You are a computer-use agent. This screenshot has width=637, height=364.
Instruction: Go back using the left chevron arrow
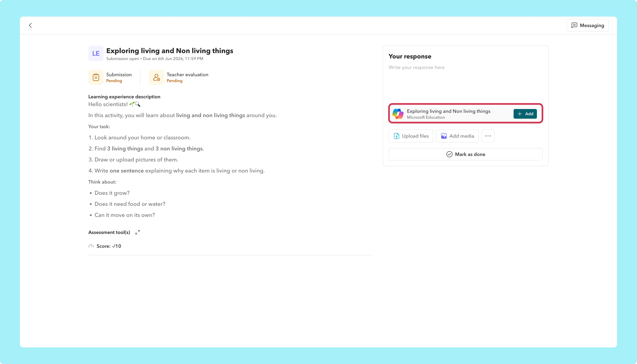pos(30,25)
